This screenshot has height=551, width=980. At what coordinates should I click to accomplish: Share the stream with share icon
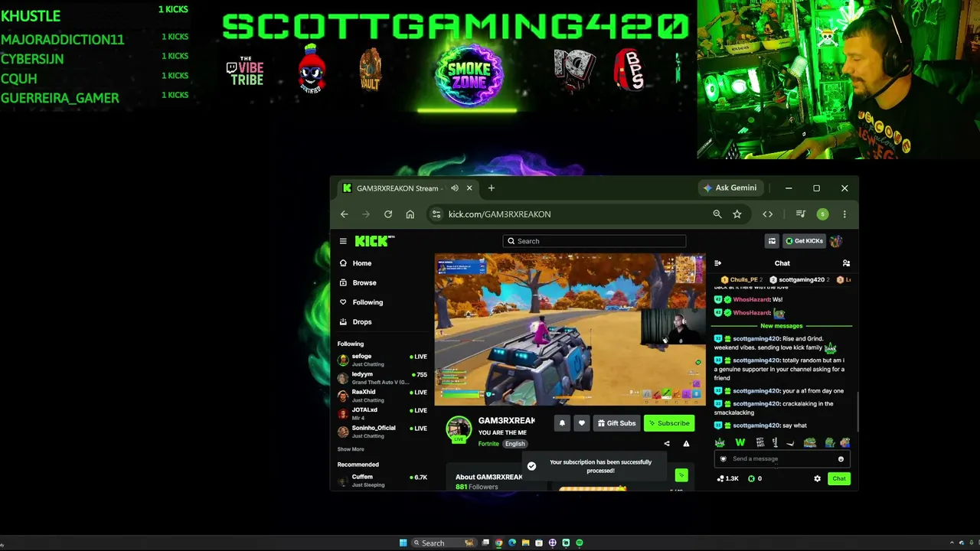click(x=667, y=444)
